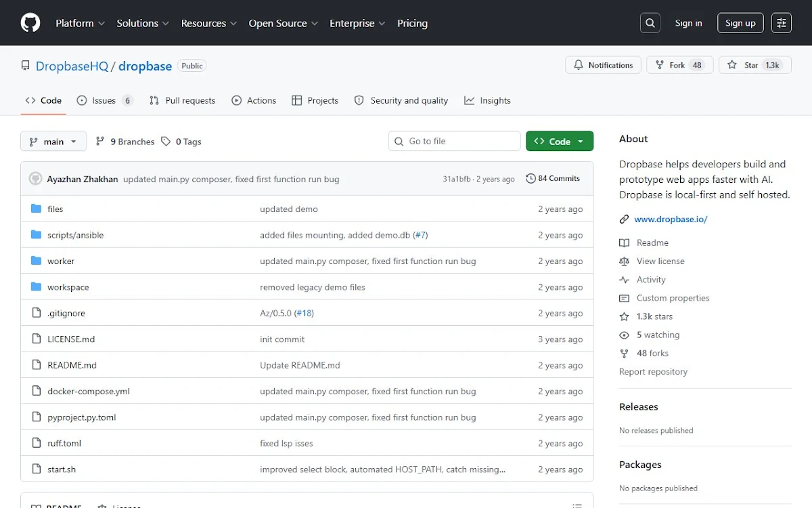View the 84 Commits history
The height and width of the screenshot is (508, 812).
point(553,179)
